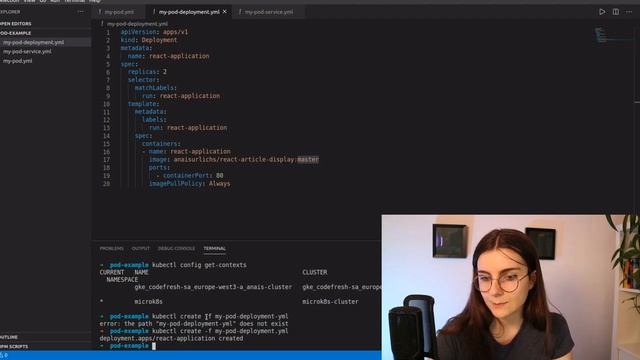This screenshot has width=640, height=360.
Task: Collapse the POD-EXAMPLE folder section
Action: (x=16, y=33)
